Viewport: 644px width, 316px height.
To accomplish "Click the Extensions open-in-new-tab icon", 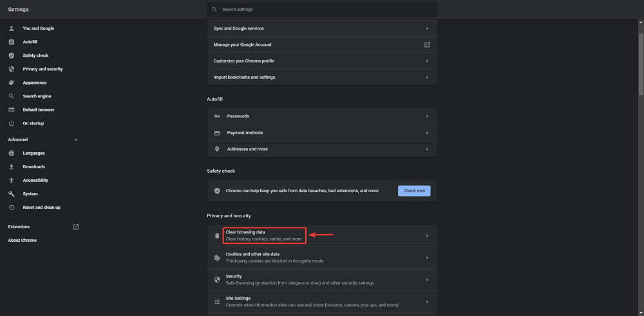I will click(75, 227).
